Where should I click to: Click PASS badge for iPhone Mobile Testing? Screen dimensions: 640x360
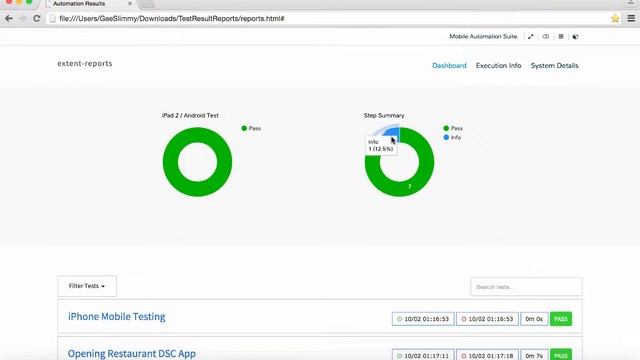click(561, 319)
